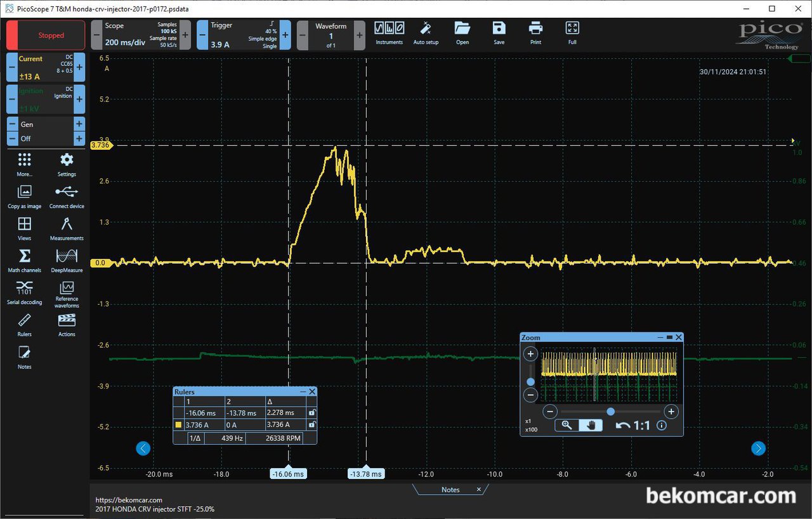Show Zoom panel info
812x519 pixels.
(662, 425)
